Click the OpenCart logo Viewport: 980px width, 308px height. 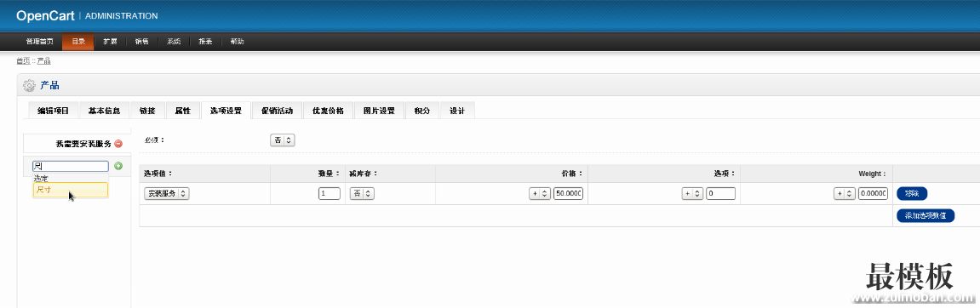point(45,15)
